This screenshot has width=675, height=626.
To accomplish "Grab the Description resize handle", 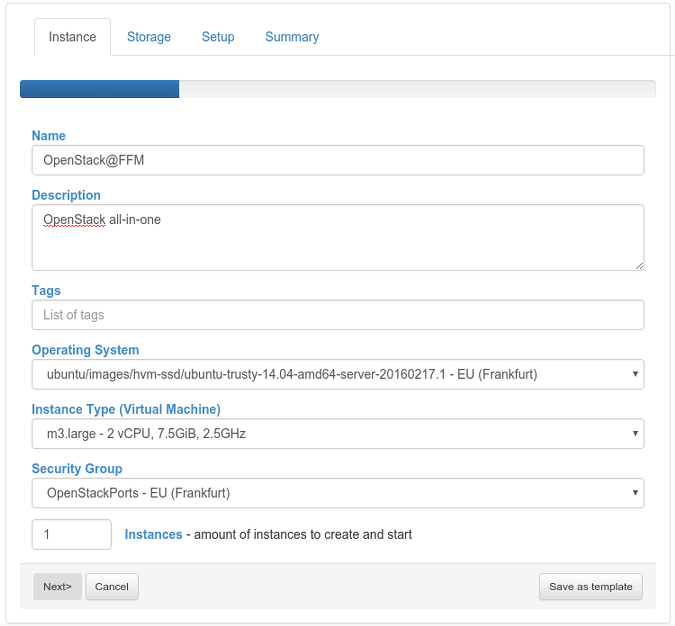I will (x=639, y=266).
